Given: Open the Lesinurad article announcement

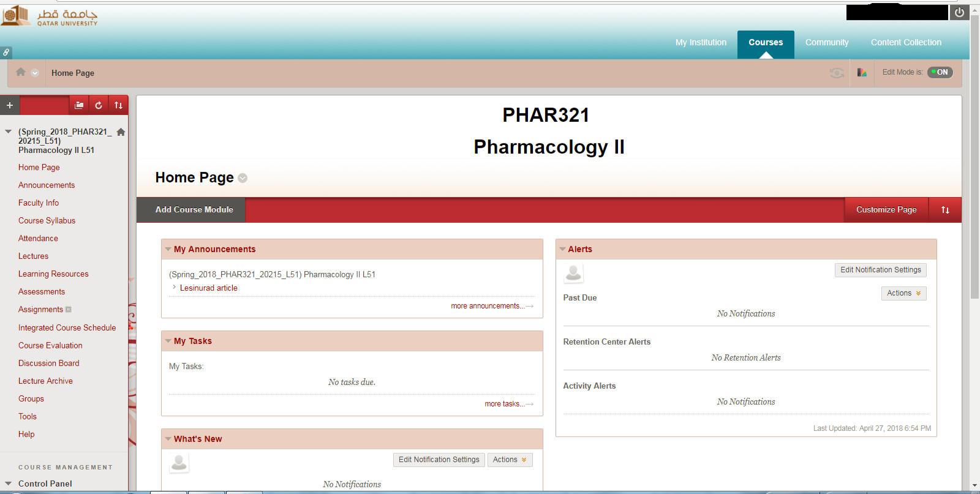Looking at the screenshot, I should (x=208, y=288).
